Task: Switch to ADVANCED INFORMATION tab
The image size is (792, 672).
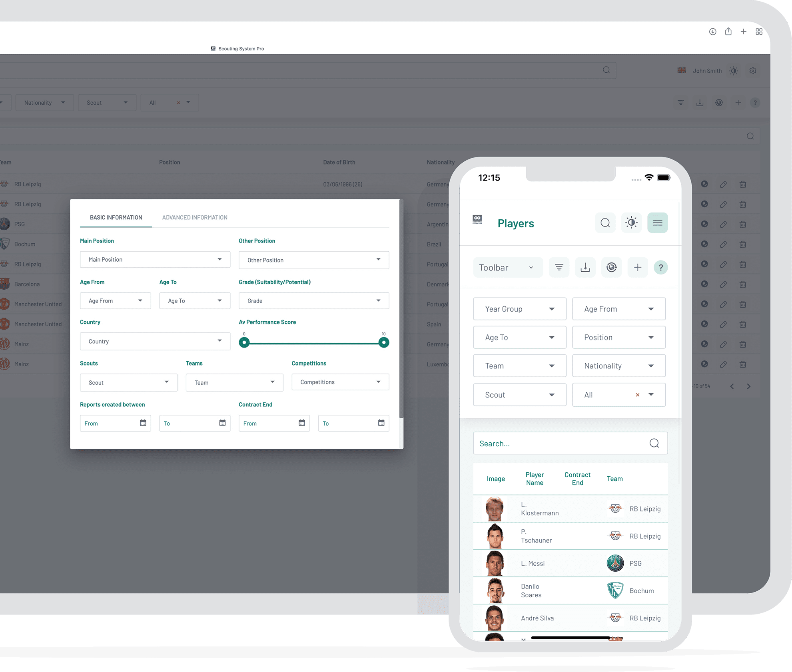Action: [195, 217]
